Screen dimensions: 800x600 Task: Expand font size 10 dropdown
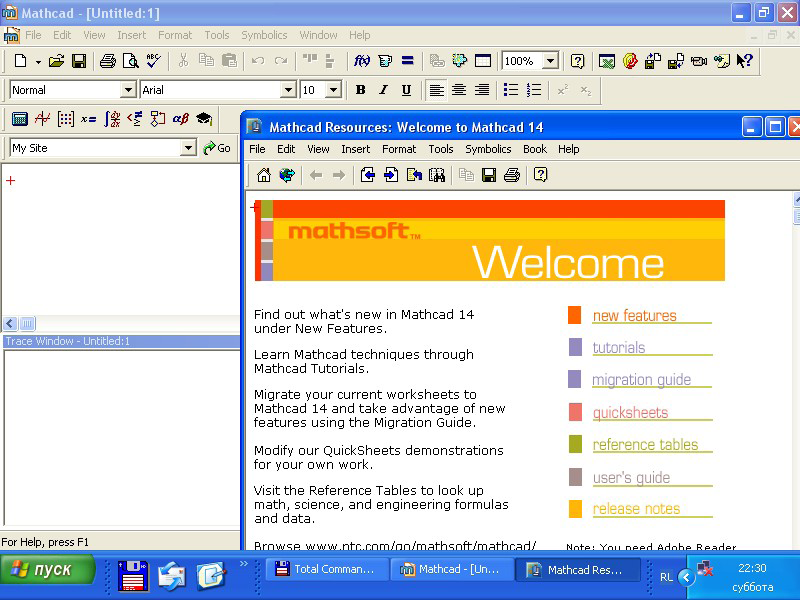333,90
